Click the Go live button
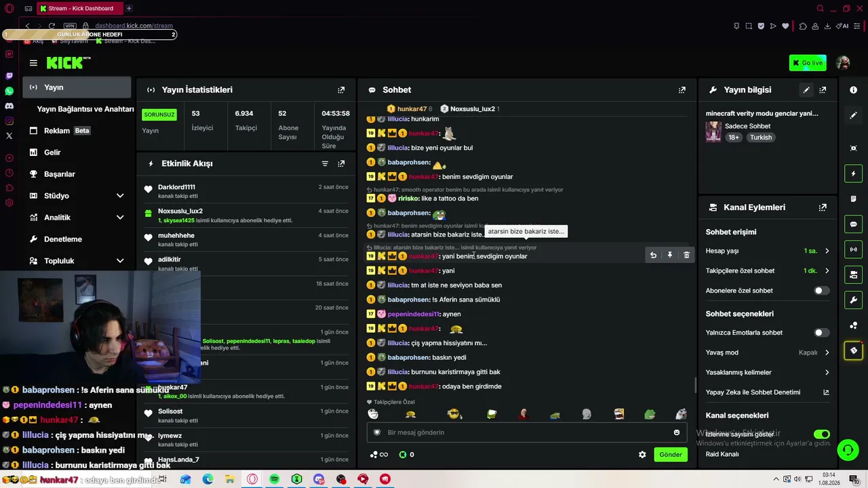The image size is (868, 488). [808, 63]
